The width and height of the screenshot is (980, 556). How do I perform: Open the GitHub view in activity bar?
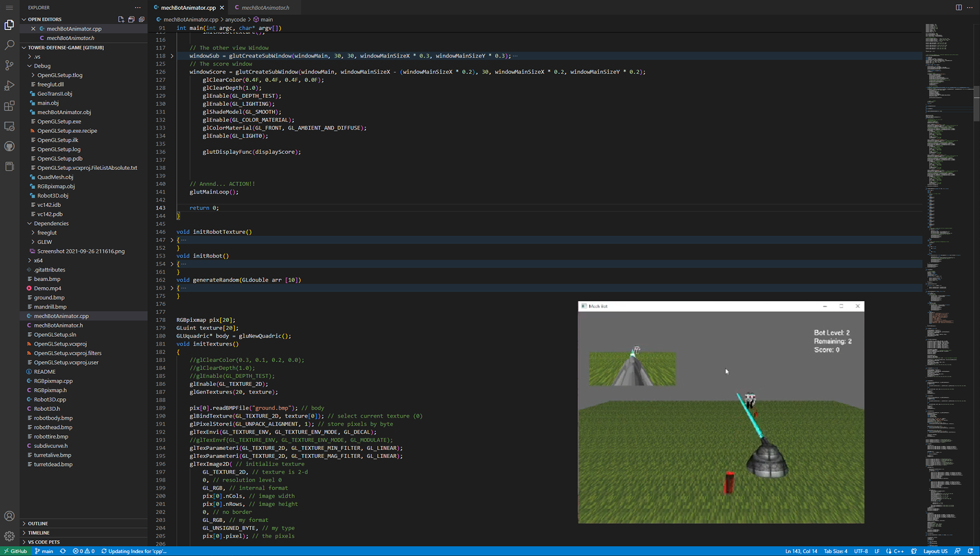(x=10, y=146)
